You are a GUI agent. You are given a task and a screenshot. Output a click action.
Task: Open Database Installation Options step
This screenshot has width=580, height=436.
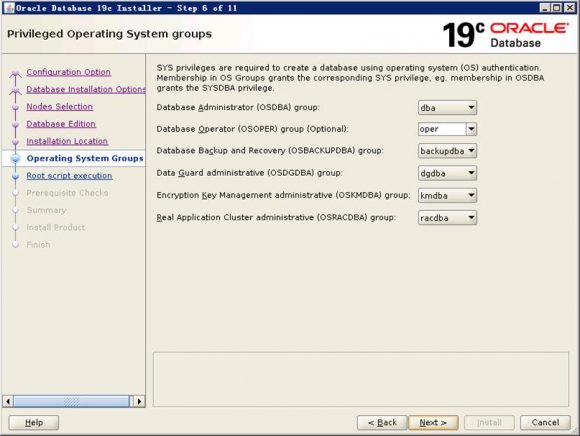(86, 89)
